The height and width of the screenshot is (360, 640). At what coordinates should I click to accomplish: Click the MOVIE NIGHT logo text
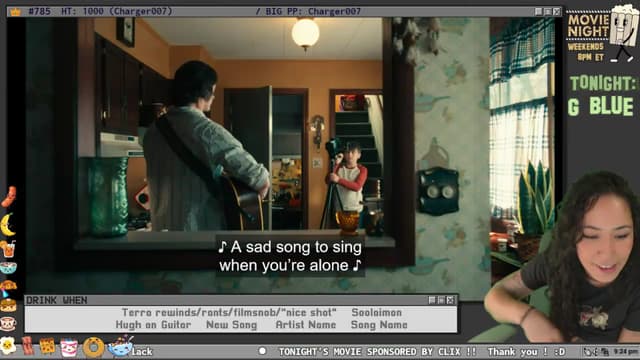[588, 26]
